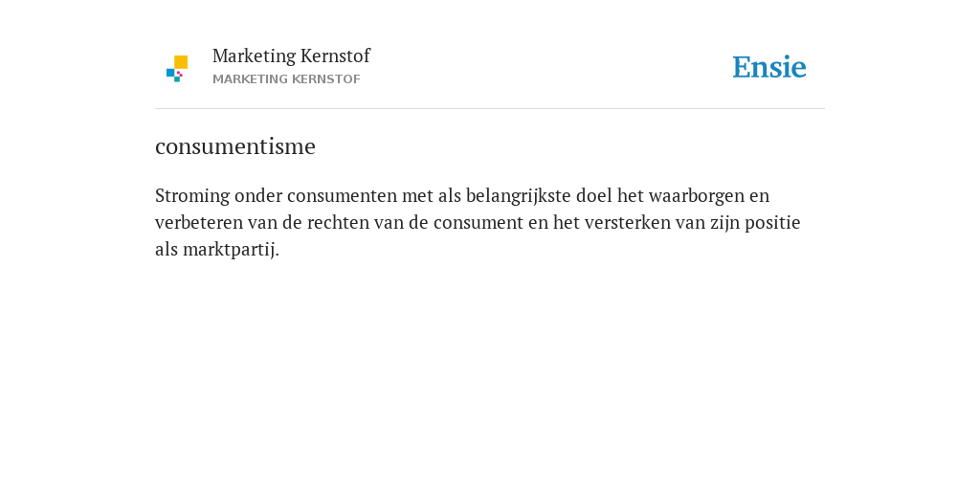This screenshot has height=490, width=980.
Task: Click the pink squares in the logo
Action: click(179, 74)
